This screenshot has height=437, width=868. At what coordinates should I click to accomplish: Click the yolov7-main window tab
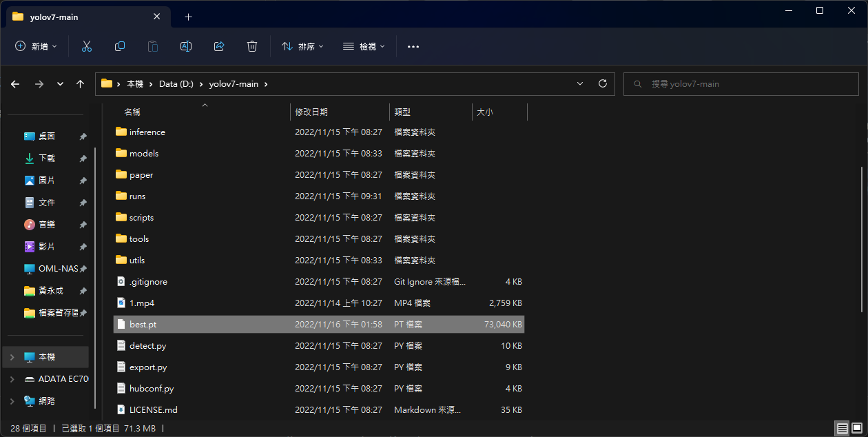[x=87, y=17]
